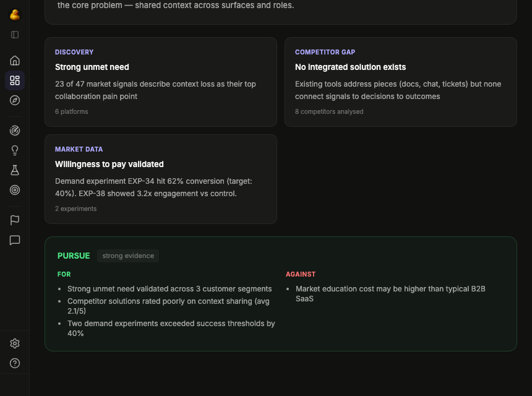Screen dimensions: 532x396
Task: Click the strong evidence badge
Action: [128, 256]
